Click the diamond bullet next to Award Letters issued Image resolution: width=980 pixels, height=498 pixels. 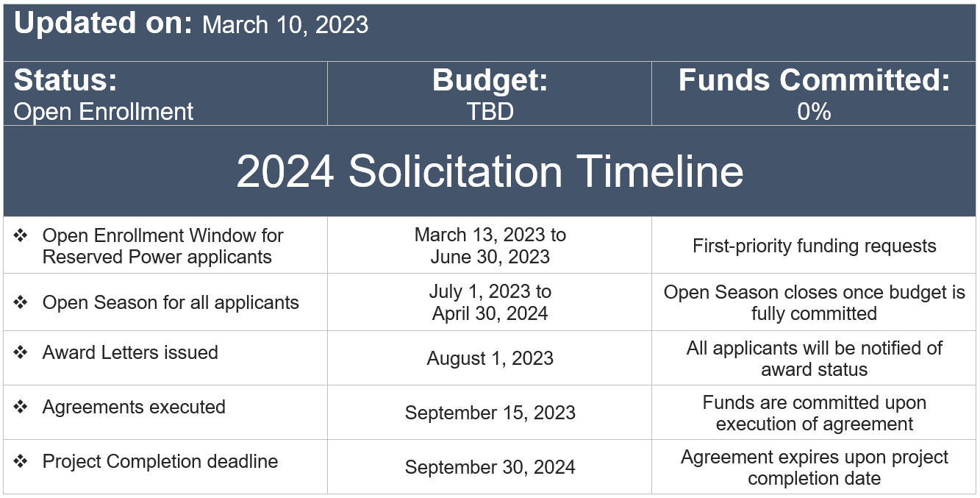coord(21,352)
